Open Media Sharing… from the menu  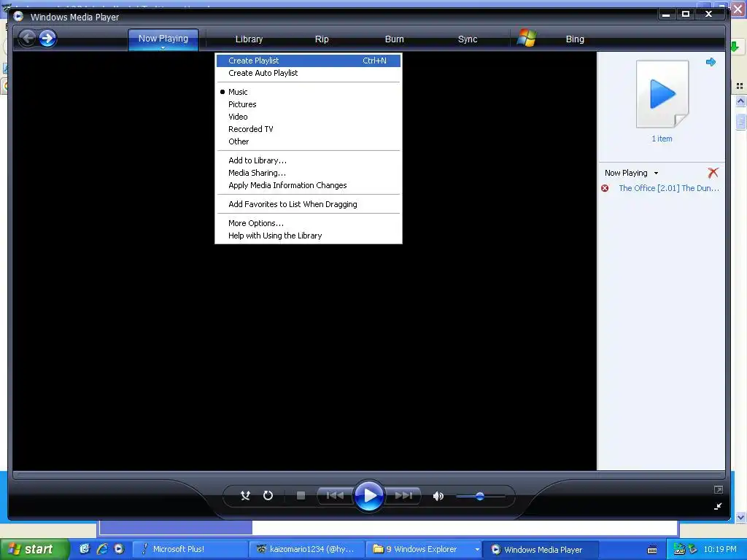tap(309, 173)
